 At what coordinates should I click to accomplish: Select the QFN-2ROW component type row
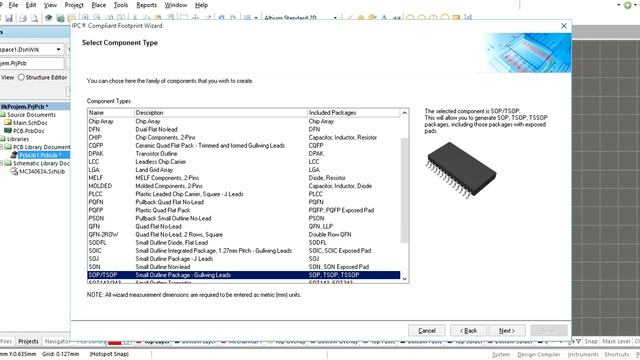pos(244,235)
